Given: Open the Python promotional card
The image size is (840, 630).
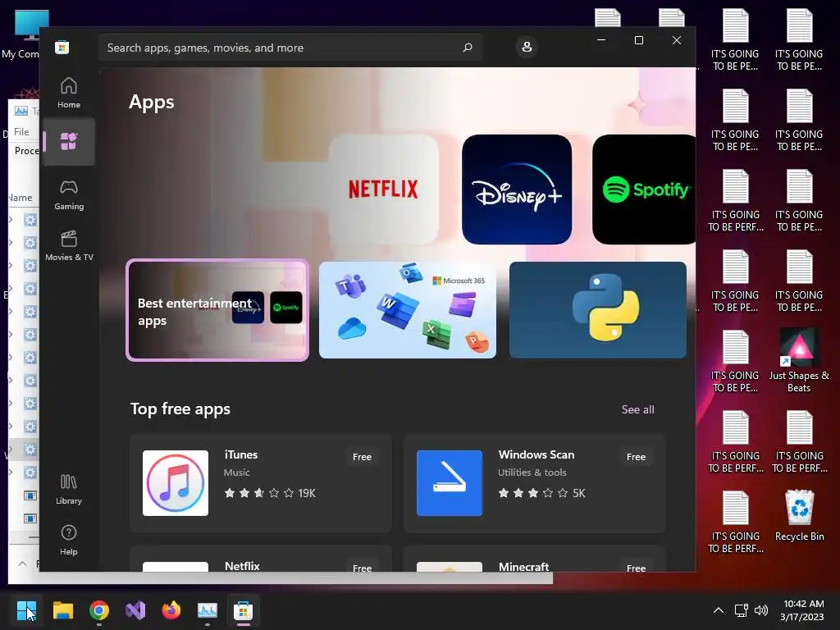Looking at the screenshot, I should [597, 310].
